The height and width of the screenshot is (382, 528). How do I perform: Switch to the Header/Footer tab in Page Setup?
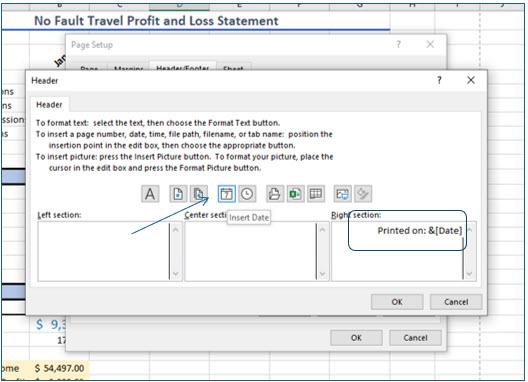point(183,67)
